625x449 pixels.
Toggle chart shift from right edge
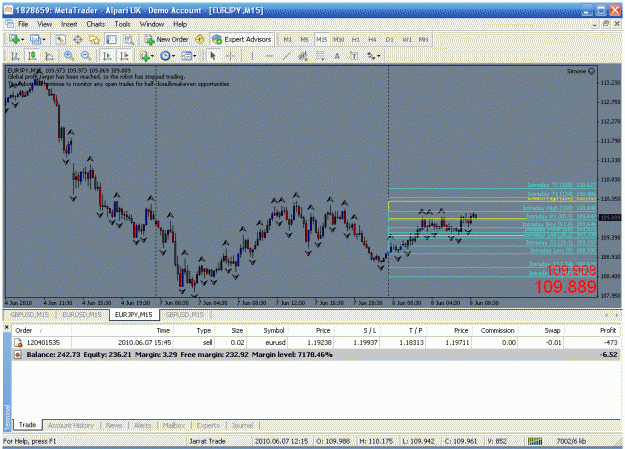(124, 56)
